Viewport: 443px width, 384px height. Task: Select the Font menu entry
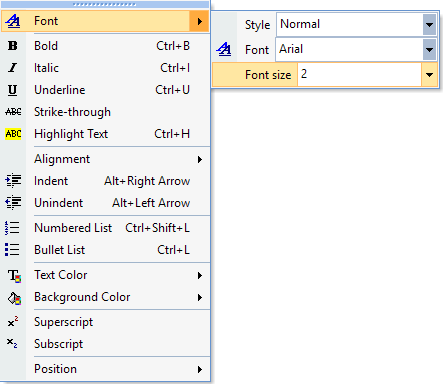(105, 21)
